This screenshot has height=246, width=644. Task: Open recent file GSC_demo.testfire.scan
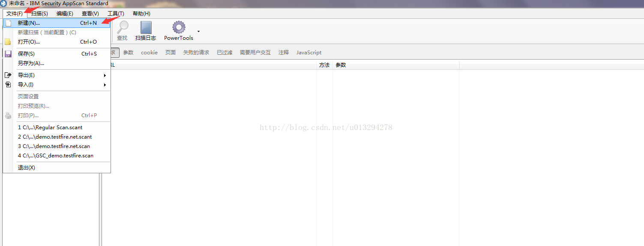point(57,156)
